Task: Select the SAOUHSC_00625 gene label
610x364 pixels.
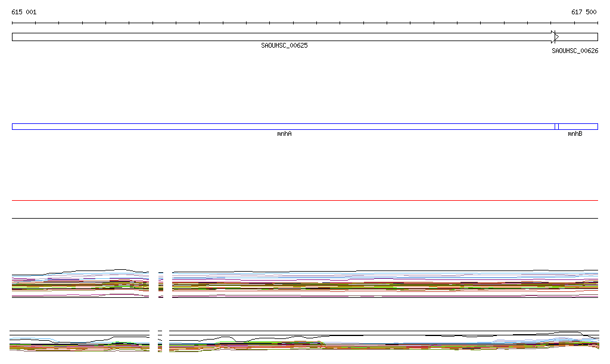Action: pos(284,46)
